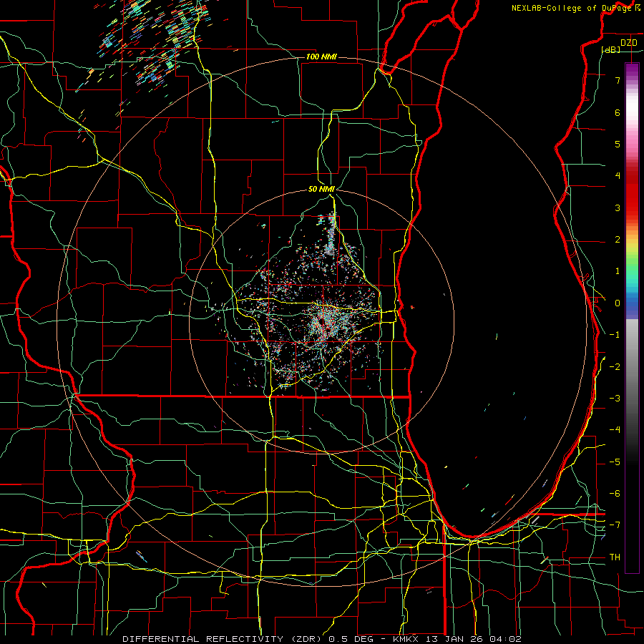Click the DZD legend title
The height and width of the screenshot is (644, 644).
tap(628, 43)
